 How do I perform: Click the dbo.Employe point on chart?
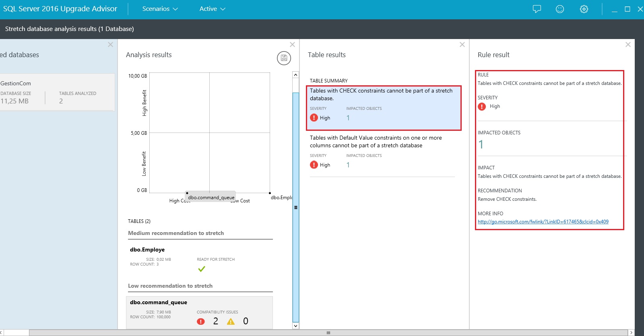[270, 193]
